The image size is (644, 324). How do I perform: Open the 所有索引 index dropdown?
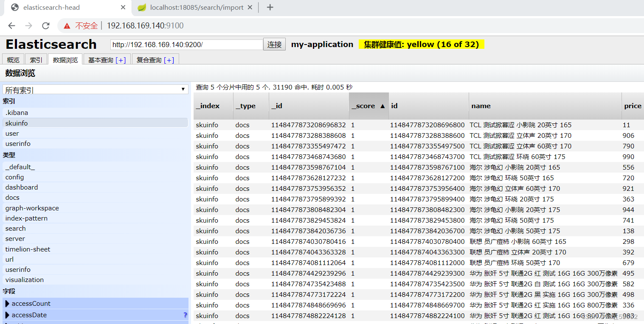coord(96,89)
